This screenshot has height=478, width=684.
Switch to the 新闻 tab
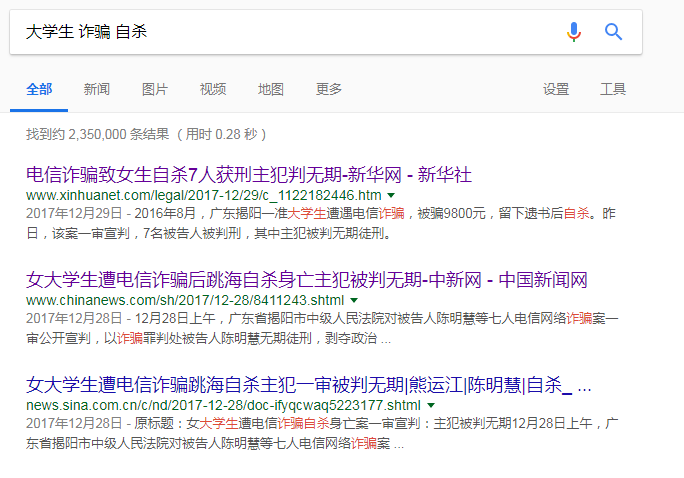(97, 89)
